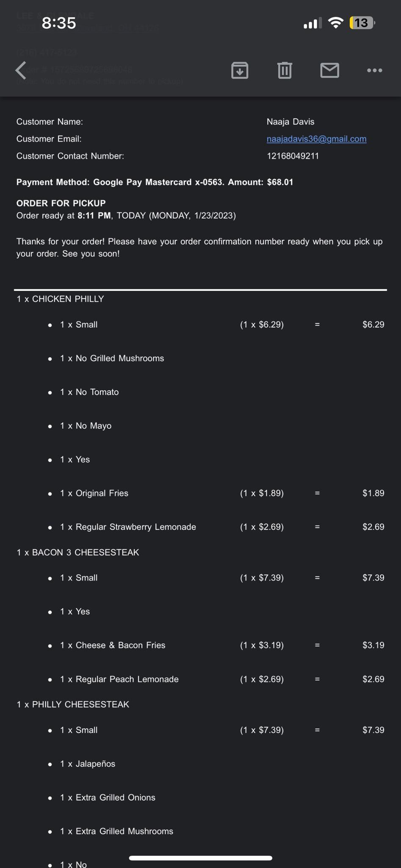Tap the home indicator bar

[x=200, y=858]
